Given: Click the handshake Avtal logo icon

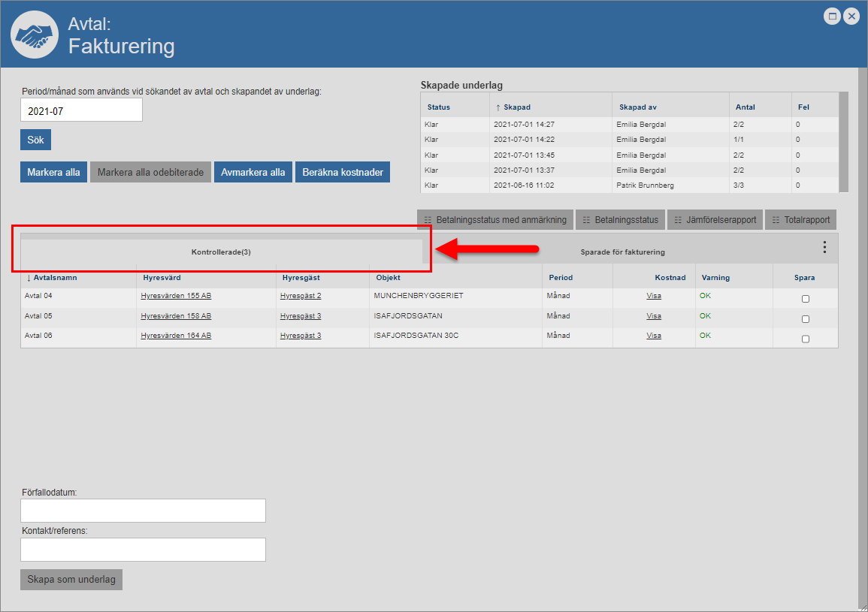Looking at the screenshot, I should [x=34, y=35].
